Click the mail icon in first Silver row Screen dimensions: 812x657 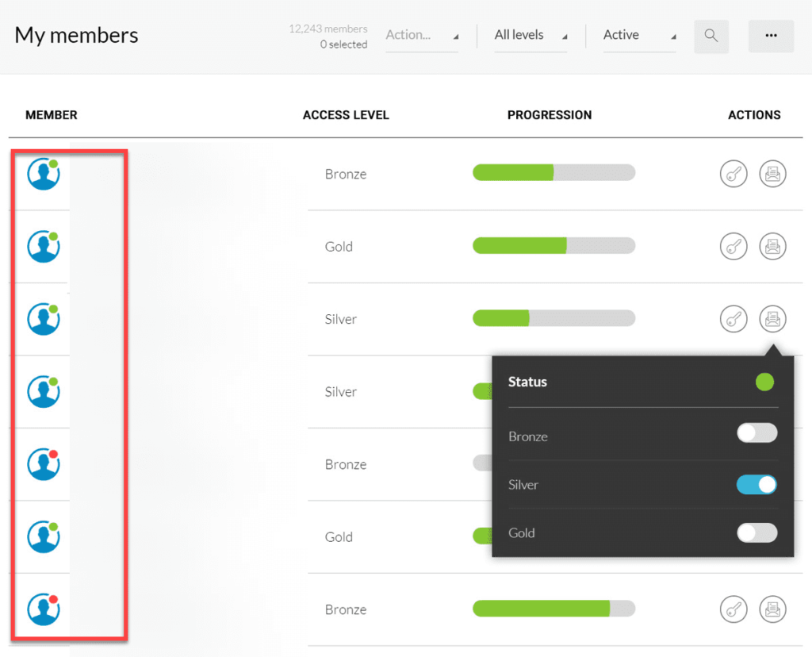pos(772,319)
